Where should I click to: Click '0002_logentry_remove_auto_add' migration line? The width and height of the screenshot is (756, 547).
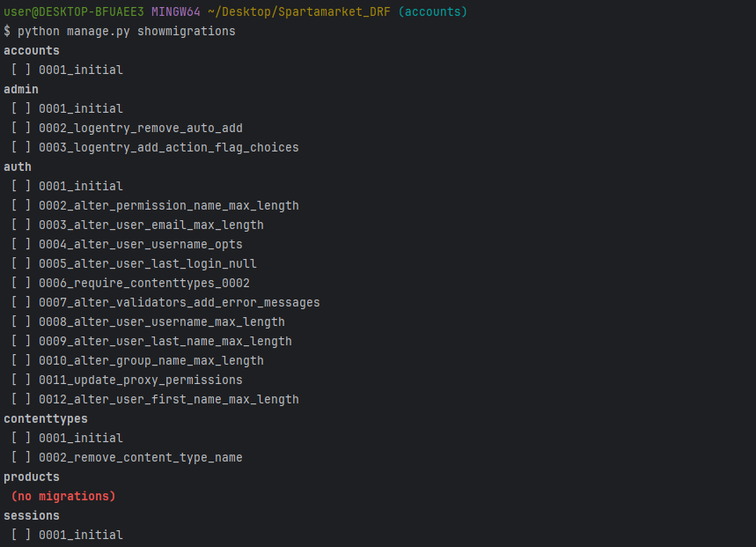[141, 129]
